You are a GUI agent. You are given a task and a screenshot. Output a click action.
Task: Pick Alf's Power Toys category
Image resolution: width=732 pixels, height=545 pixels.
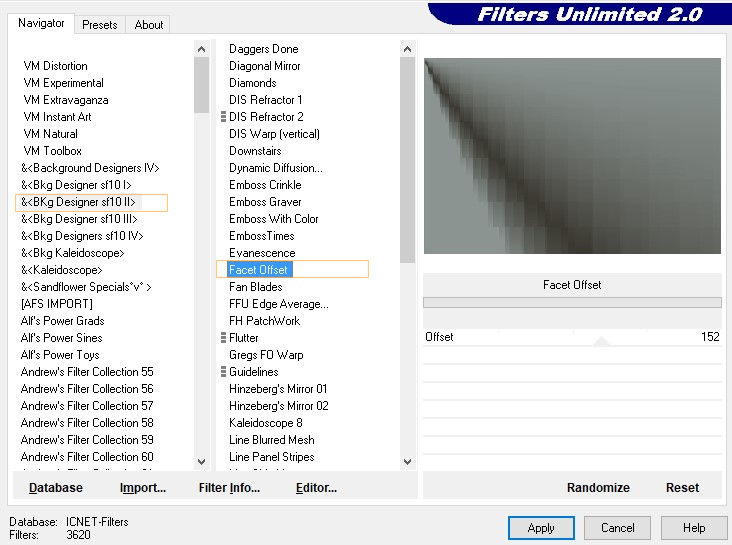(x=60, y=355)
